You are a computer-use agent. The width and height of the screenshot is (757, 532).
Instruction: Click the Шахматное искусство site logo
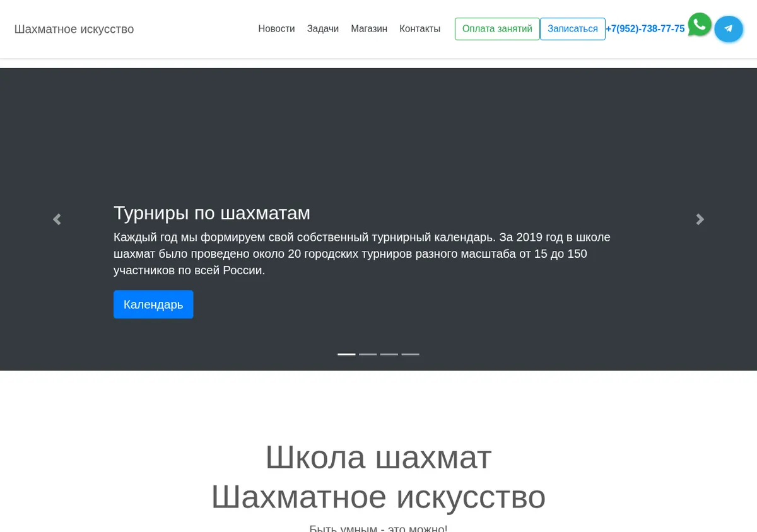click(74, 29)
